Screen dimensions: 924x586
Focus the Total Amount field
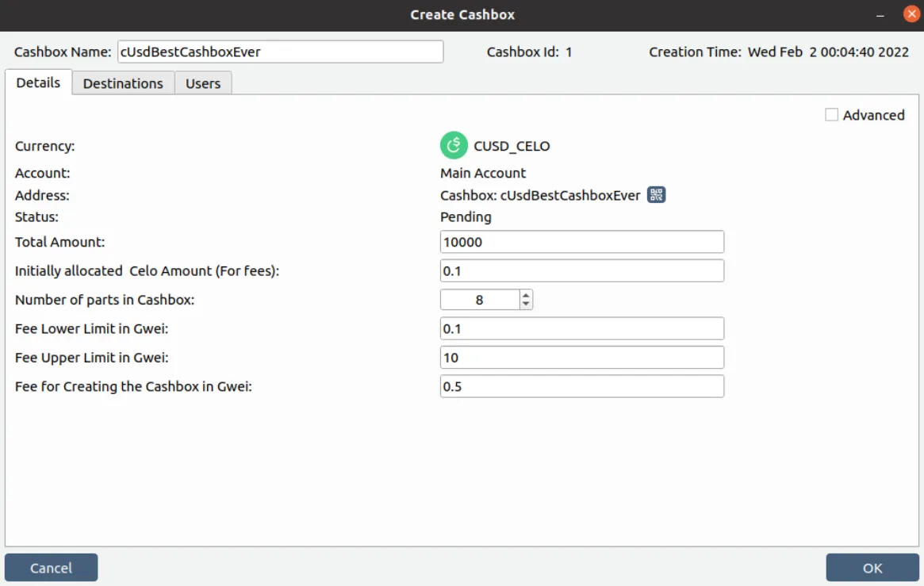click(581, 242)
